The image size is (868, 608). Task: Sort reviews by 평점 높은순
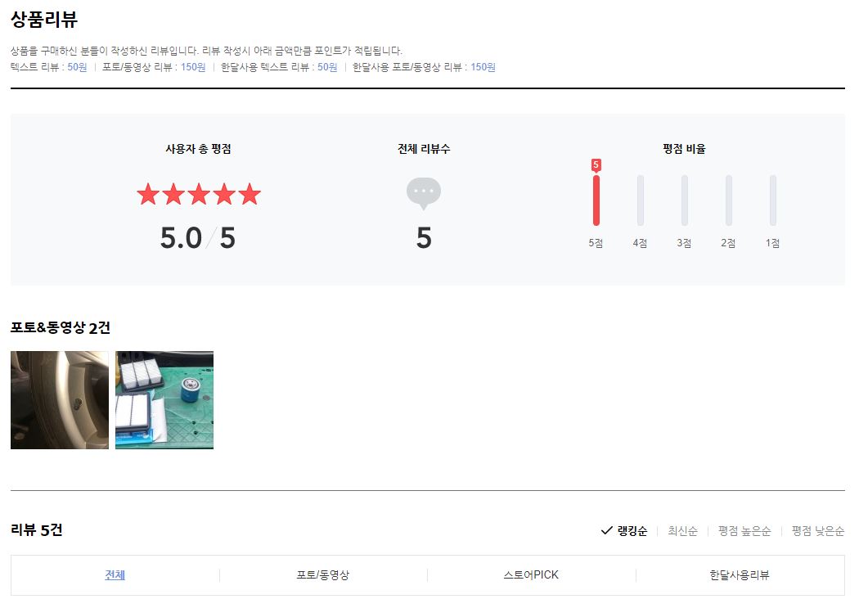[x=744, y=531]
